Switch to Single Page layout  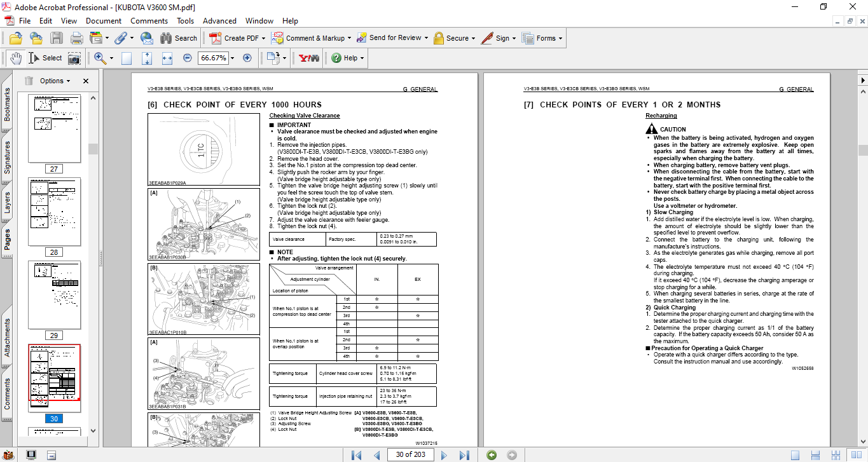tap(795, 454)
